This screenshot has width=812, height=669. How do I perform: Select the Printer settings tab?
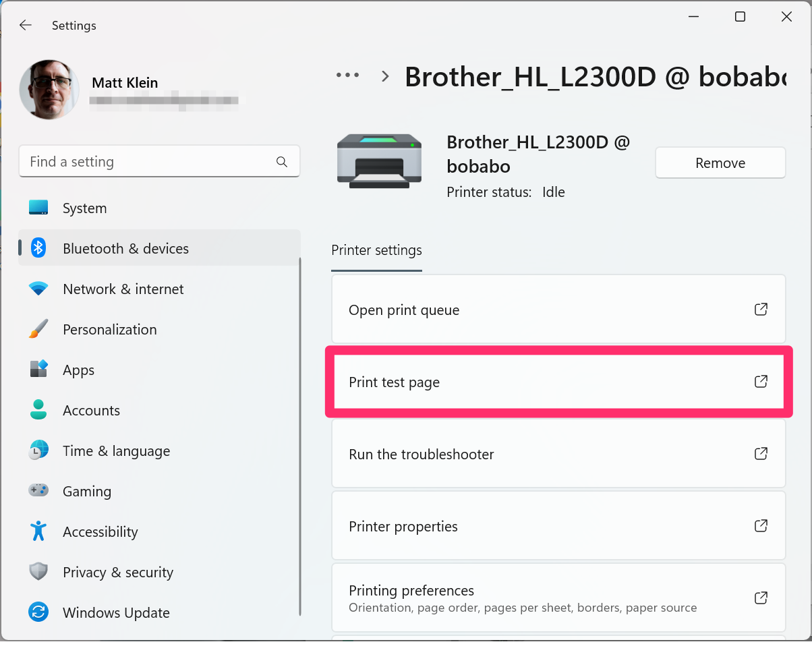[376, 250]
